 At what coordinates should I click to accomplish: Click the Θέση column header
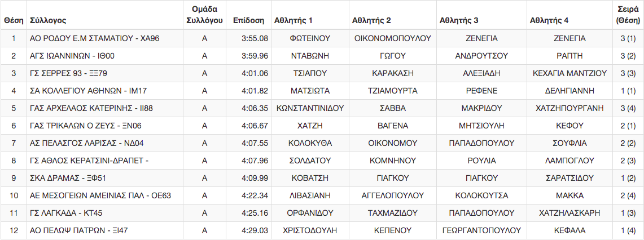(x=14, y=20)
